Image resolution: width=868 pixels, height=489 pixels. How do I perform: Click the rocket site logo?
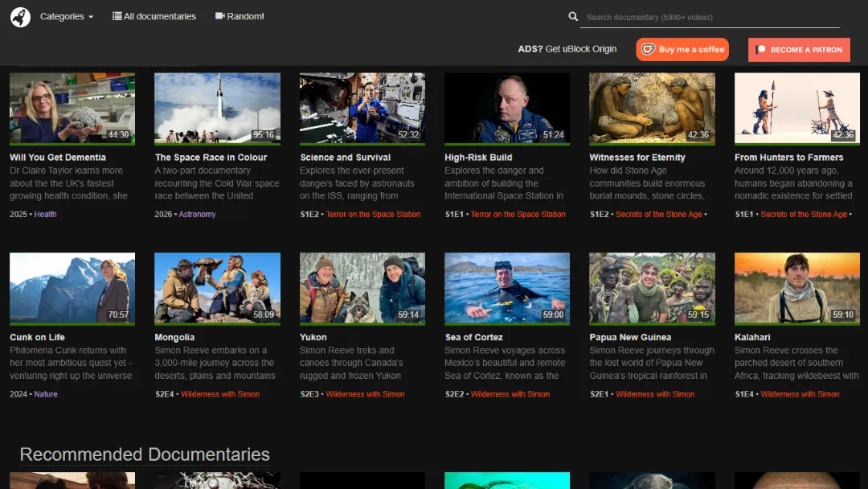click(x=20, y=17)
